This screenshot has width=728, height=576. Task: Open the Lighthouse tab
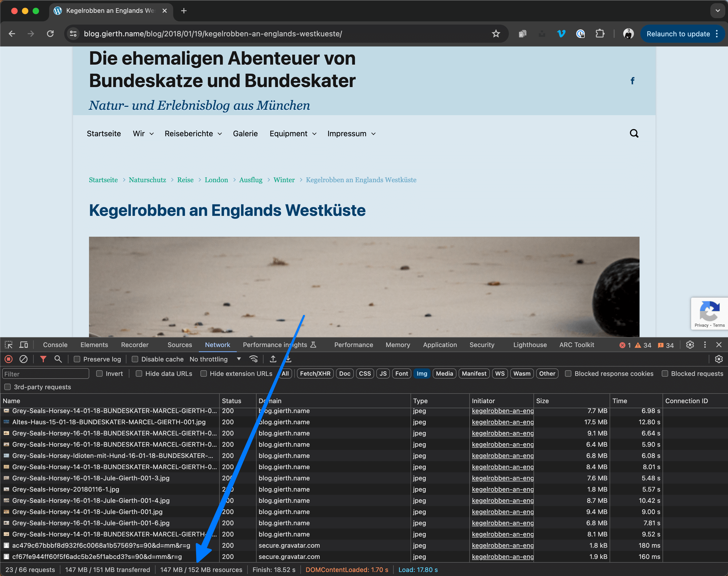(530, 345)
